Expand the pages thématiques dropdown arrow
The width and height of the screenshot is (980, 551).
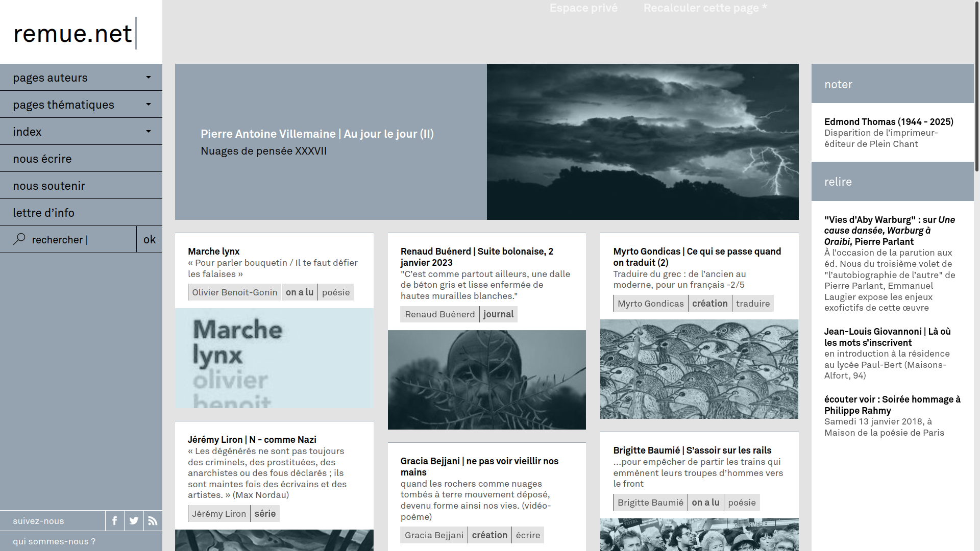[149, 105]
